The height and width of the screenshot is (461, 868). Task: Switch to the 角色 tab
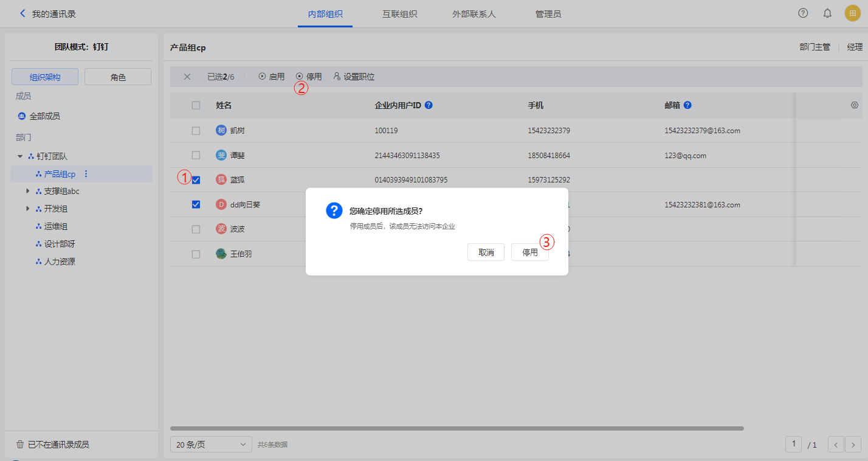click(x=118, y=77)
